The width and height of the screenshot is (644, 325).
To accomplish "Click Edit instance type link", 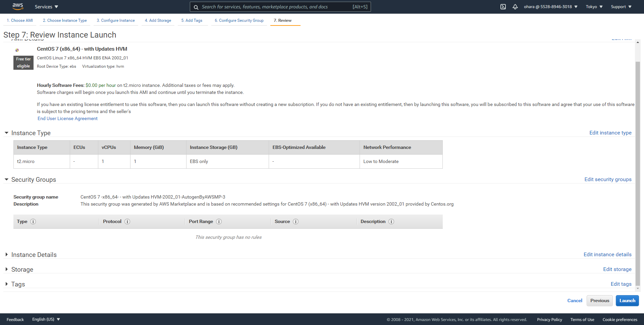I will click(x=610, y=133).
